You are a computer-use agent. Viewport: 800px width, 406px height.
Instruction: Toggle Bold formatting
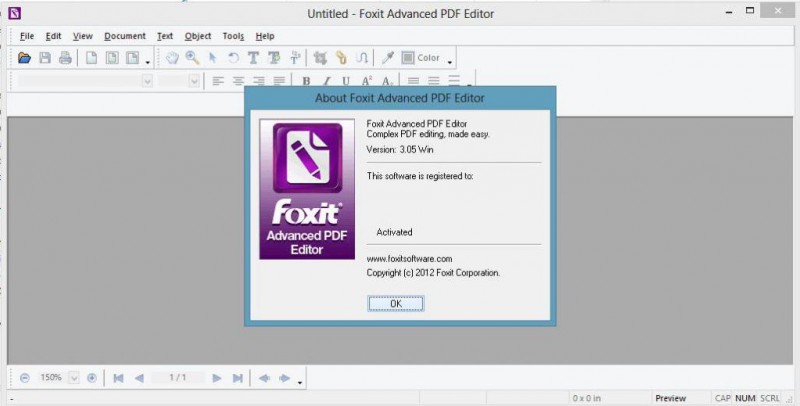click(306, 81)
